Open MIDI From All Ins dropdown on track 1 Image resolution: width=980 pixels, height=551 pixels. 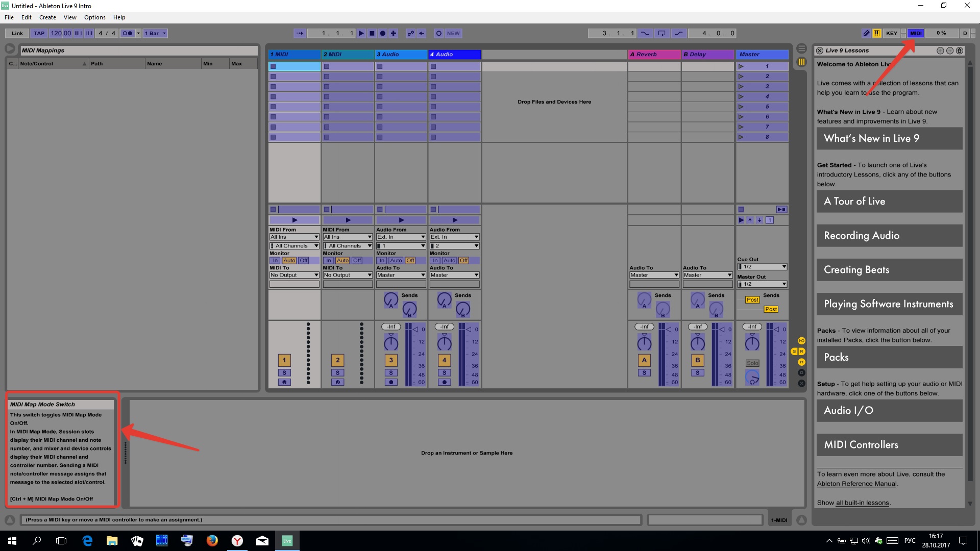[x=294, y=237]
